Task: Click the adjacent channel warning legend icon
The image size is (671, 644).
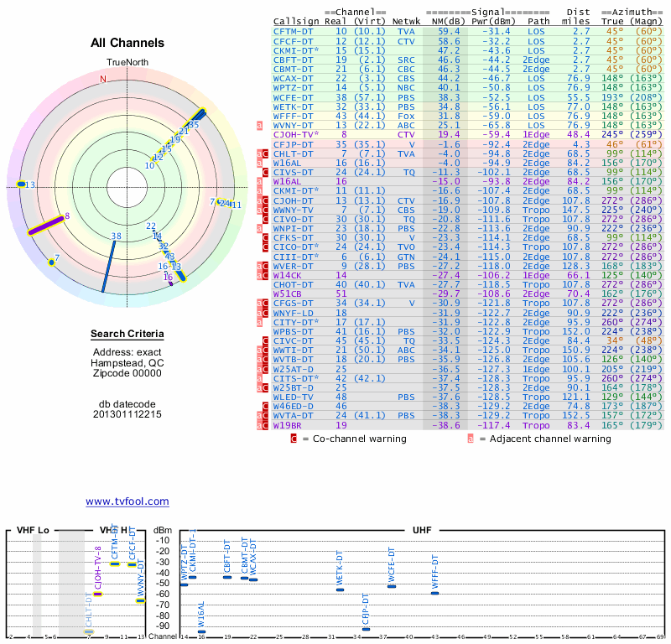Action: [x=471, y=438]
